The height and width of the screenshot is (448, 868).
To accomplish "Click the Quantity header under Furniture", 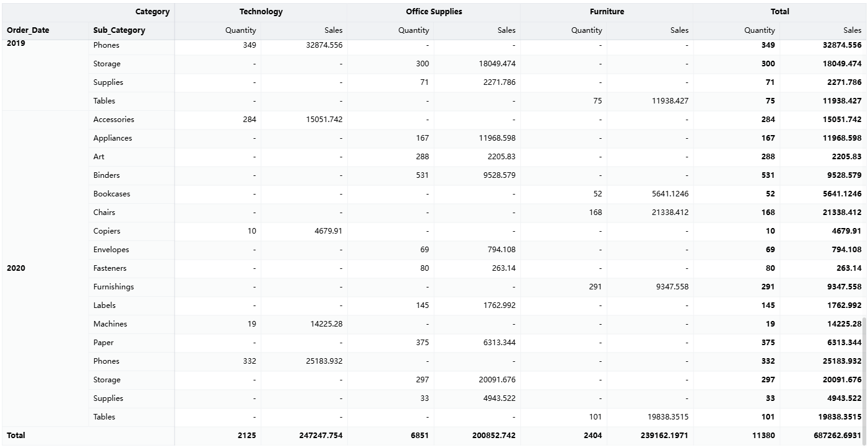I will click(x=586, y=30).
